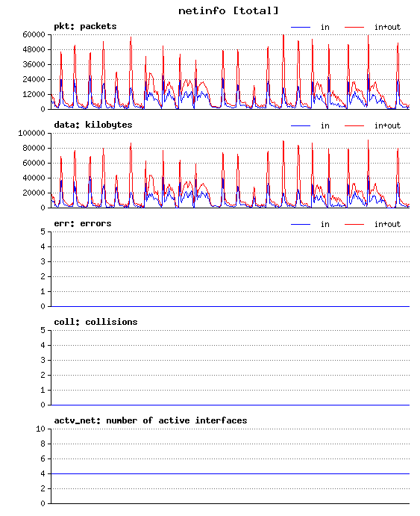Click the 100000 label on kilobytes axis
The height and width of the screenshot is (516, 420).
click(31, 133)
